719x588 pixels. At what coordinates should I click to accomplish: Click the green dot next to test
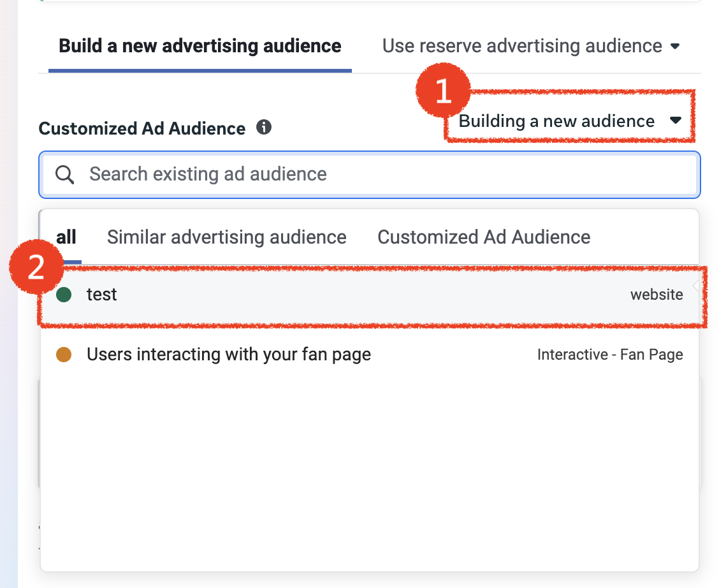[x=64, y=295]
